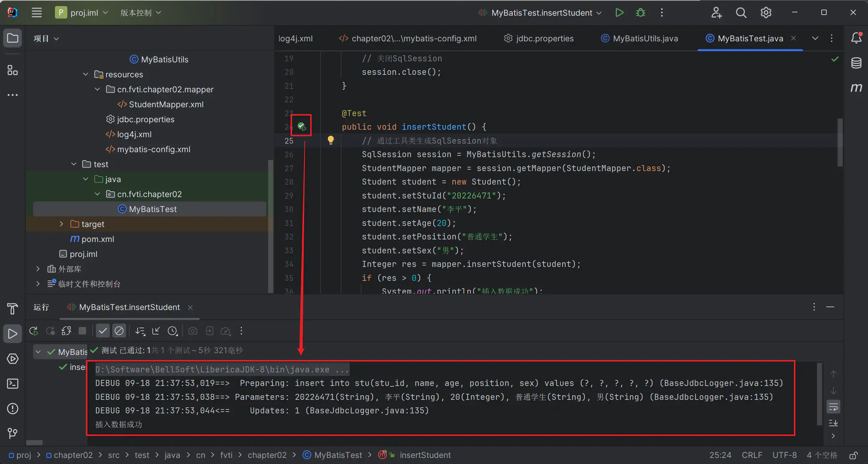Toggle scroll to end of console
Image resolution: width=868 pixels, height=464 pixels.
point(833,423)
